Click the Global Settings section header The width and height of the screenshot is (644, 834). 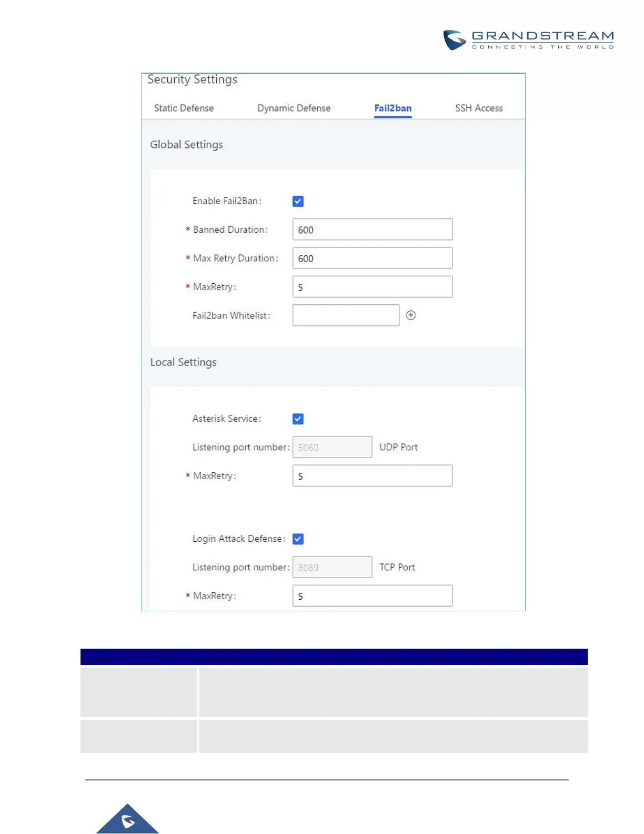click(186, 145)
